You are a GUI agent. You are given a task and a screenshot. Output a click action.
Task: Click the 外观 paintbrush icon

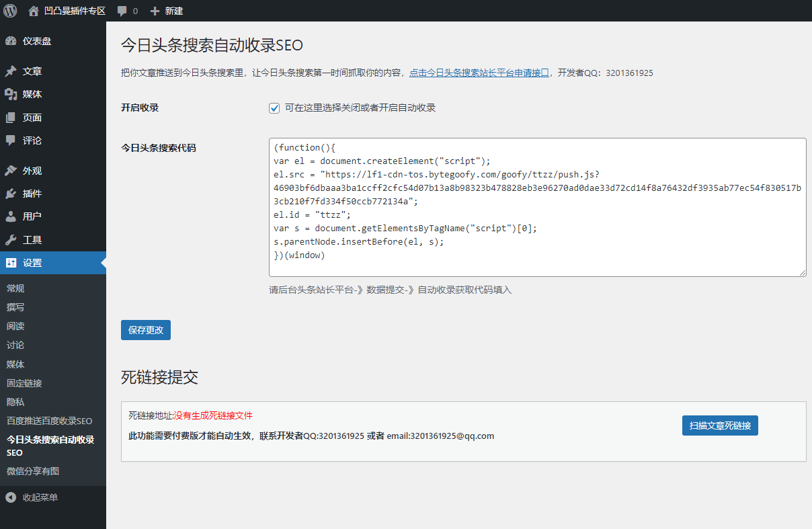(x=11, y=171)
